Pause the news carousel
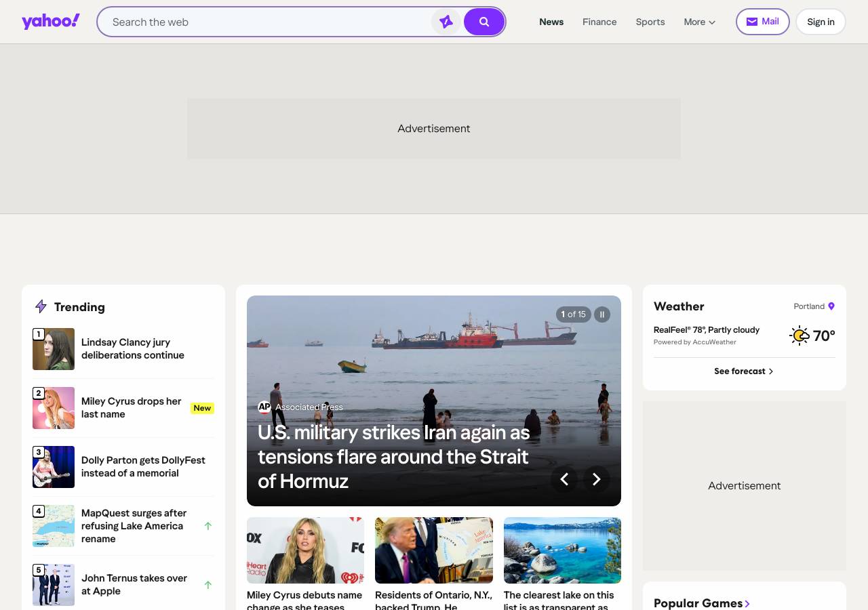This screenshot has width=868, height=610. pos(601,314)
